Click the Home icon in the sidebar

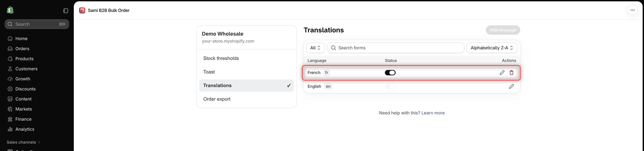(10, 39)
